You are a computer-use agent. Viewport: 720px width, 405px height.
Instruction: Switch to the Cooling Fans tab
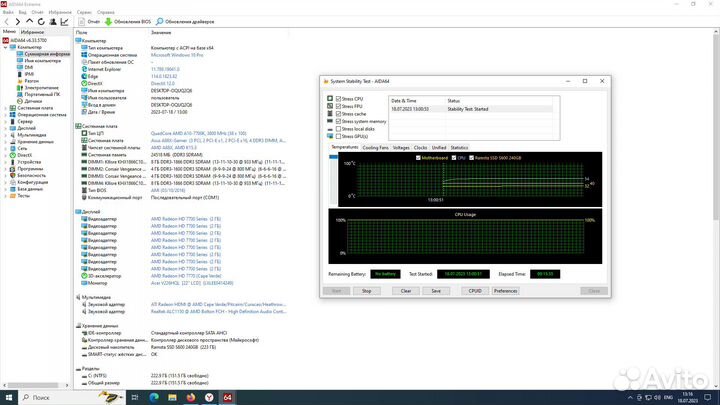pyautogui.click(x=375, y=147)
